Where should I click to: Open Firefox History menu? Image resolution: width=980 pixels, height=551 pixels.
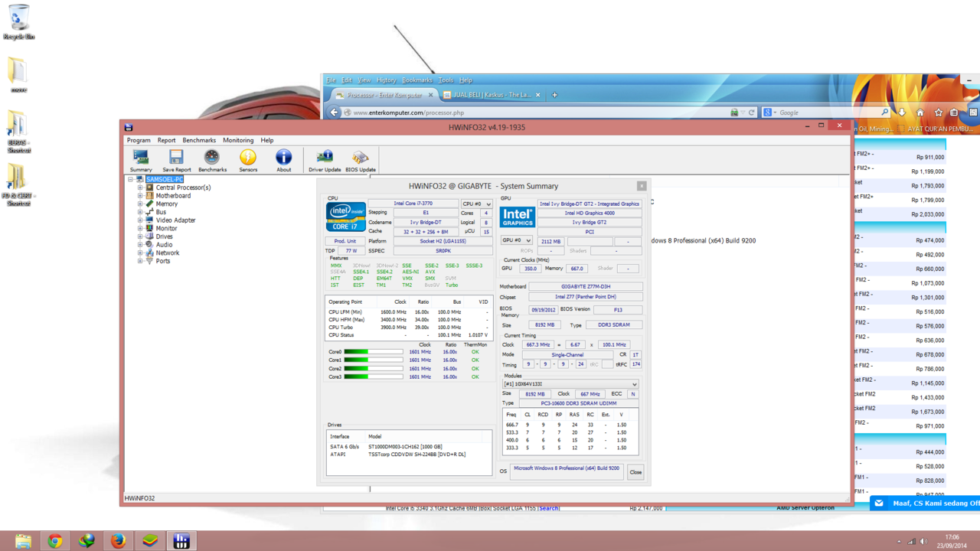pyautogui.click(x=386, y=80)
